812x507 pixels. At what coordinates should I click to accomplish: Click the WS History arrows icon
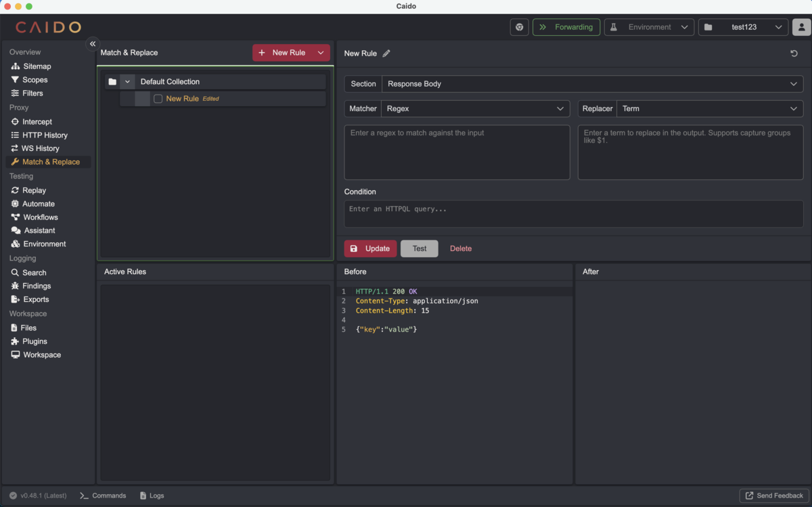[15, 148]
